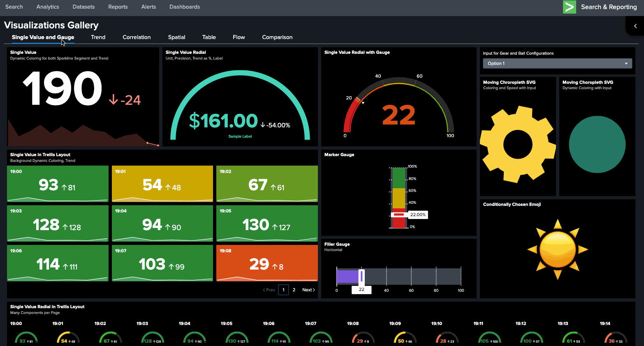Switch to the Trend tab

[x=98, y=37]
